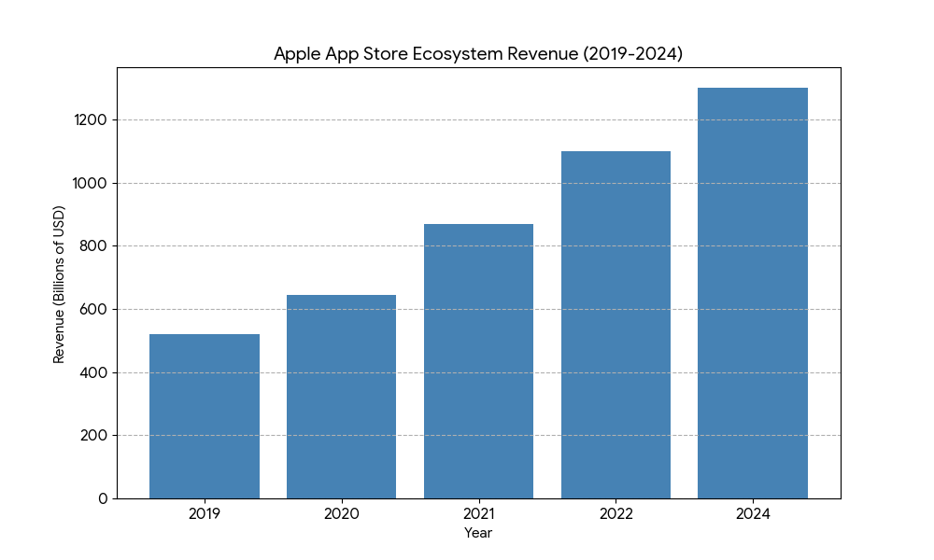
Task: Select the 200 y-axis tick label
Action: tap(96, 436)
